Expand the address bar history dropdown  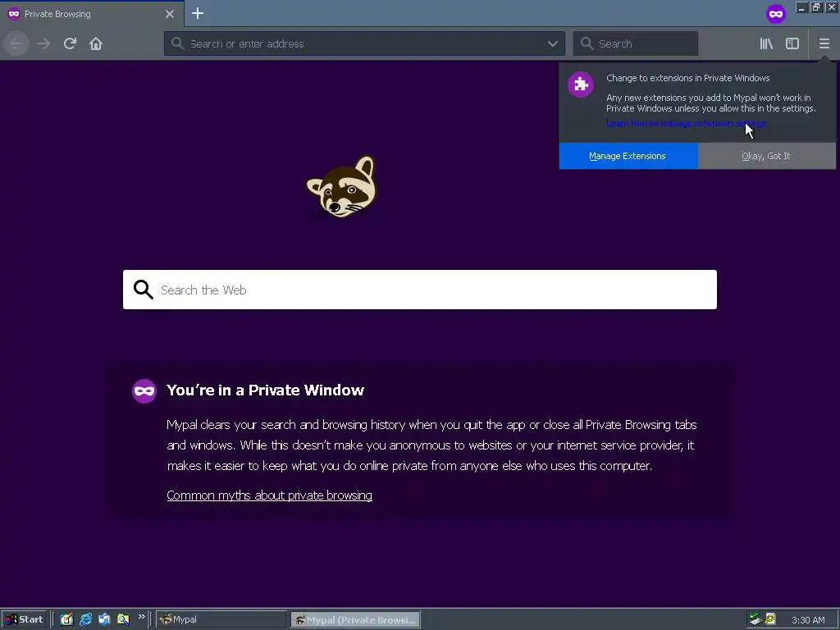click(553, 43)
